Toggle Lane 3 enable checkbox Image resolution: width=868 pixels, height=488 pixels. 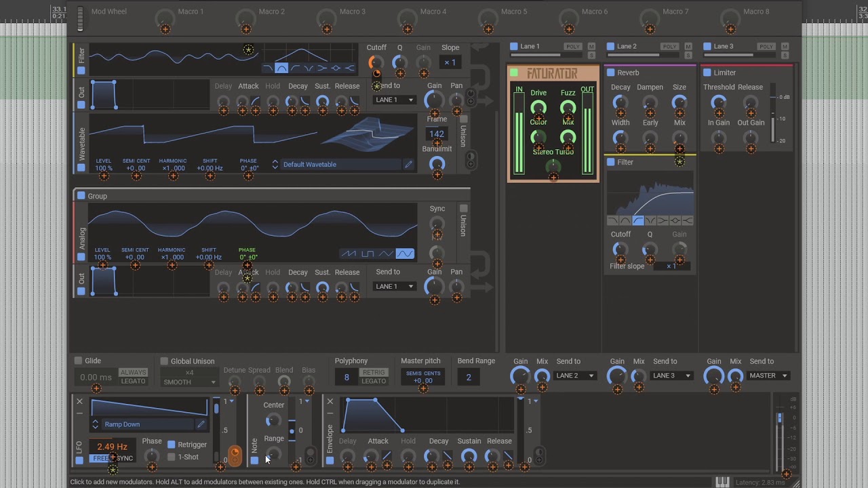(707, 46)
